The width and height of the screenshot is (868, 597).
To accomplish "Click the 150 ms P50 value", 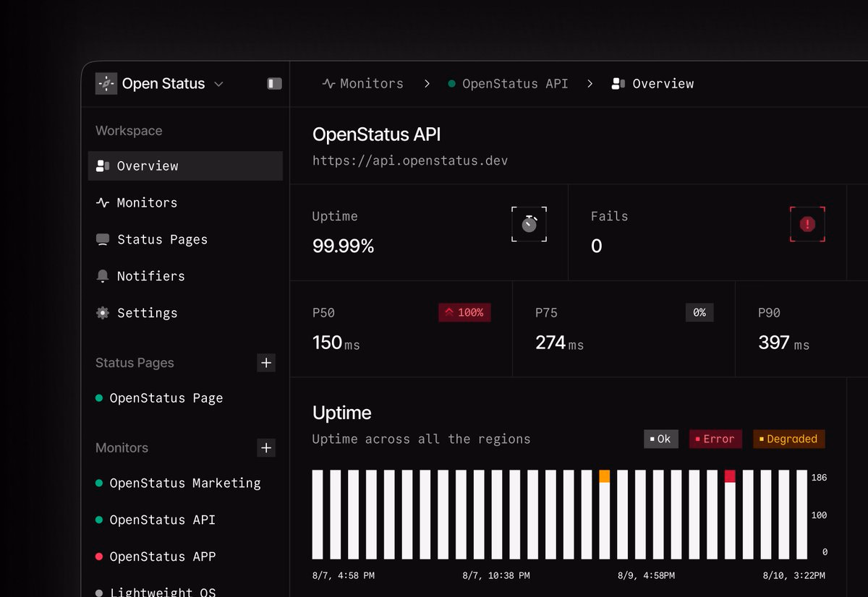I will click(x=336, y=343).
